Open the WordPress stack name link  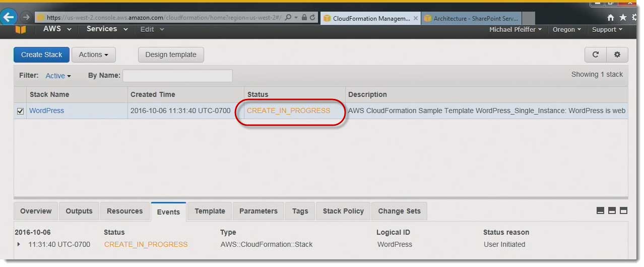pos(46,111)
